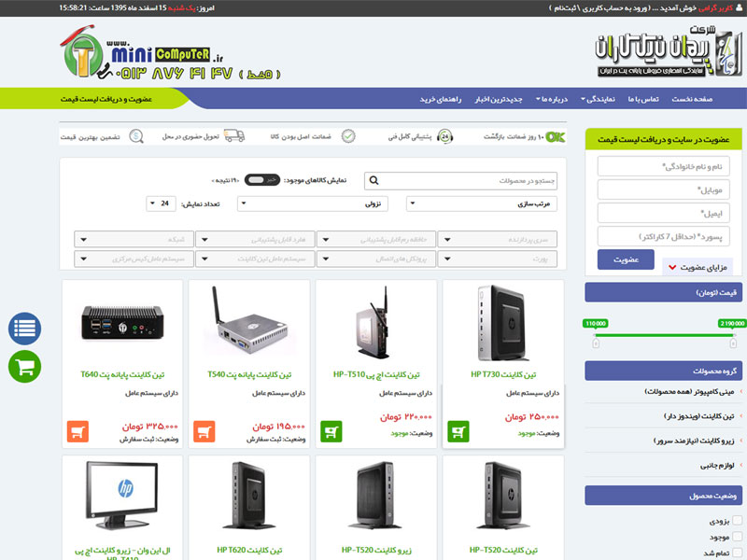Click the ثبت‌نام link in top bar
The image size is (747, 560).
(x=565, y=8)
